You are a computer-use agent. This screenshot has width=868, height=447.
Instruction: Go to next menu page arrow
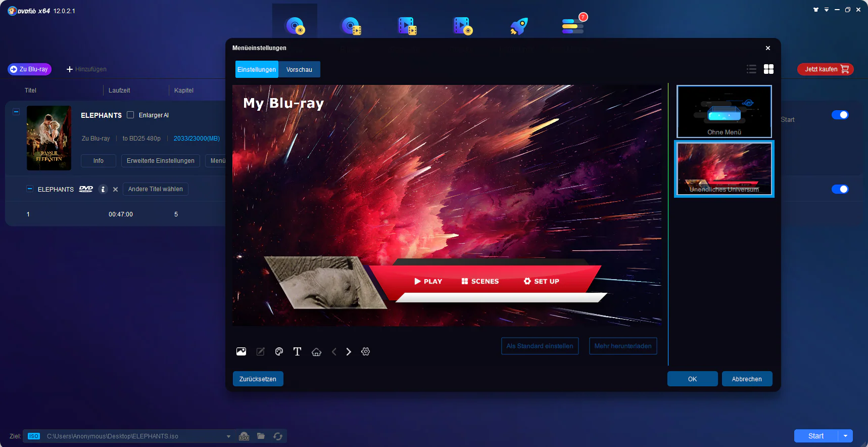349,351
